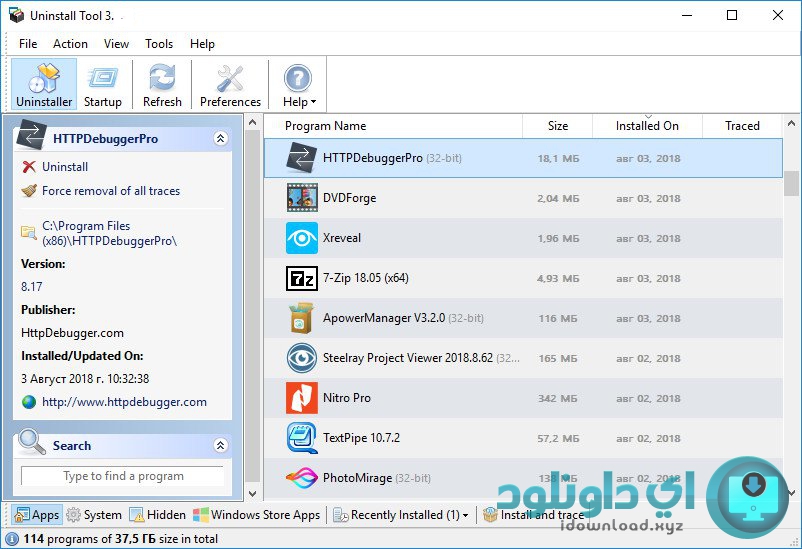Open the Recently Installed (1) dropdown
Screen dimensions: 802x549
[400, 515]
